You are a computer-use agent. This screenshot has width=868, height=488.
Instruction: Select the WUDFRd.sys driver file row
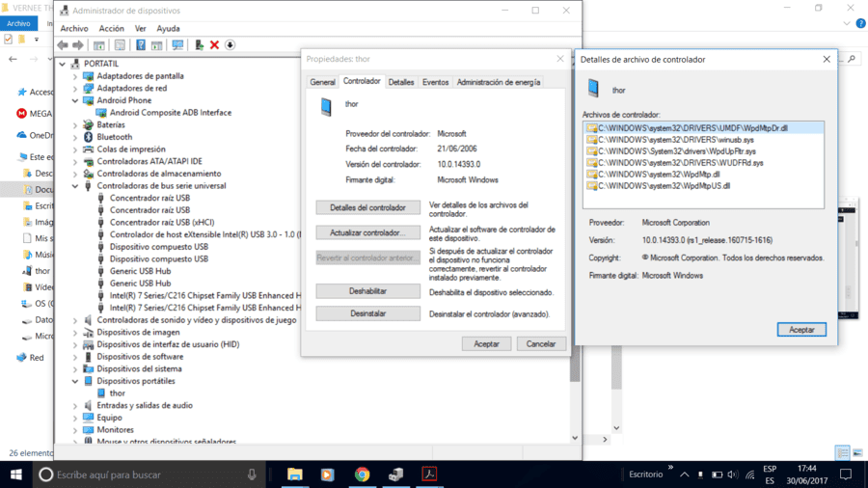coord(704,163)
